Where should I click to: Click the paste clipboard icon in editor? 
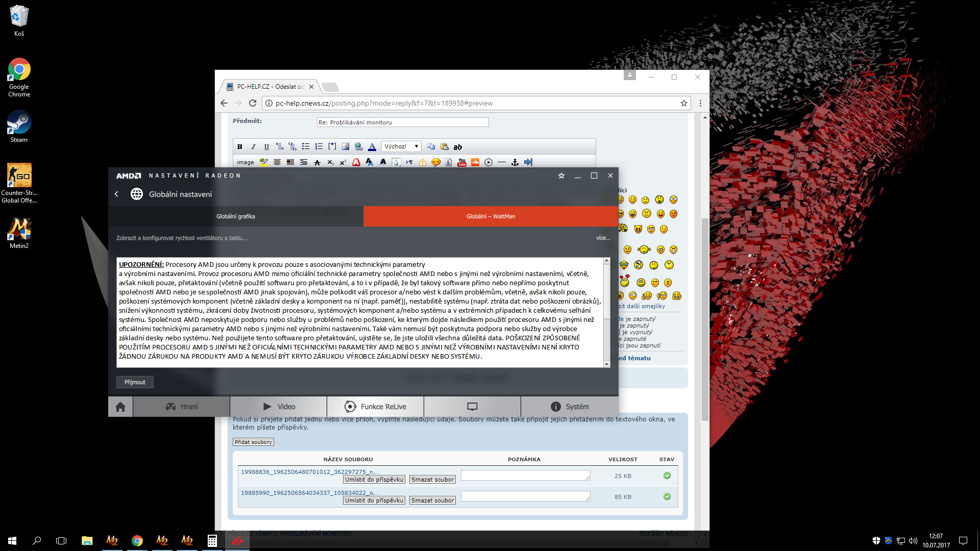tap(445, 147)
